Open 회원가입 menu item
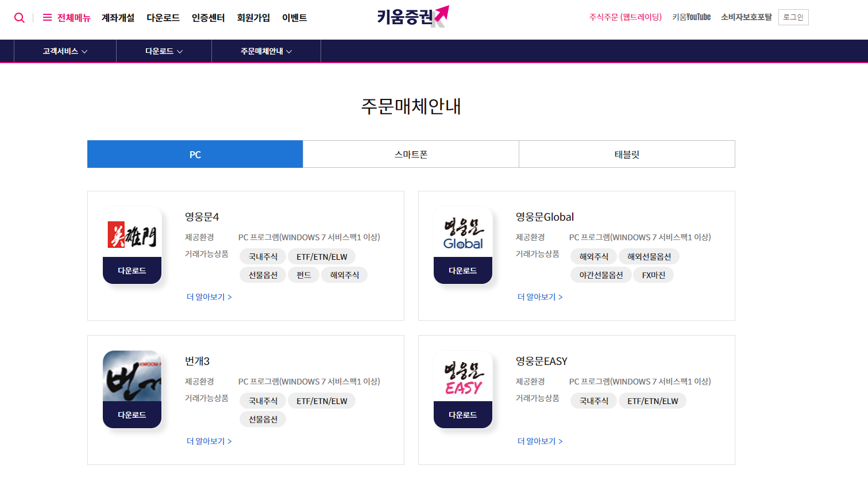Image resolution: width=868 pixels, height=492 pixels. (x=253, y=18)
